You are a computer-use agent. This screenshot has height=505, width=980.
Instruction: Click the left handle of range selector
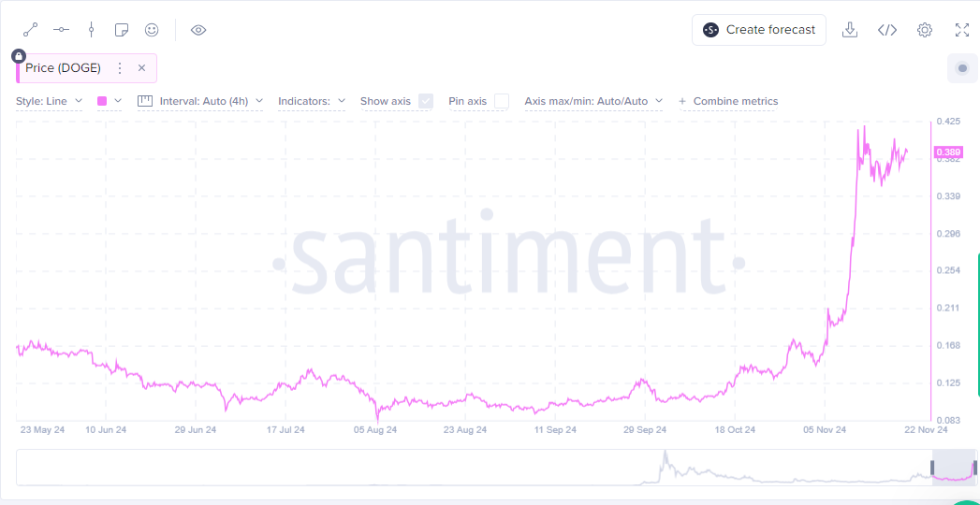(932, 468)
